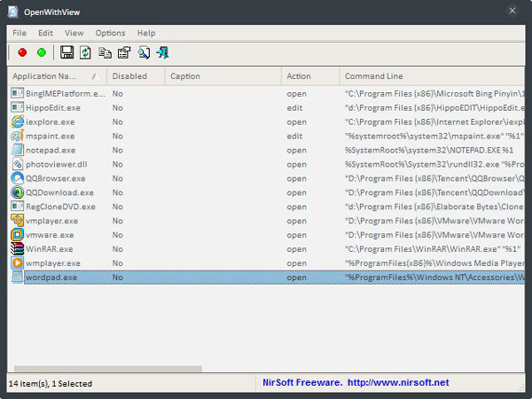Click the OpenWithView title bar app icon
The width and height of the screenshot is (532, 399).
click(13, 12)
